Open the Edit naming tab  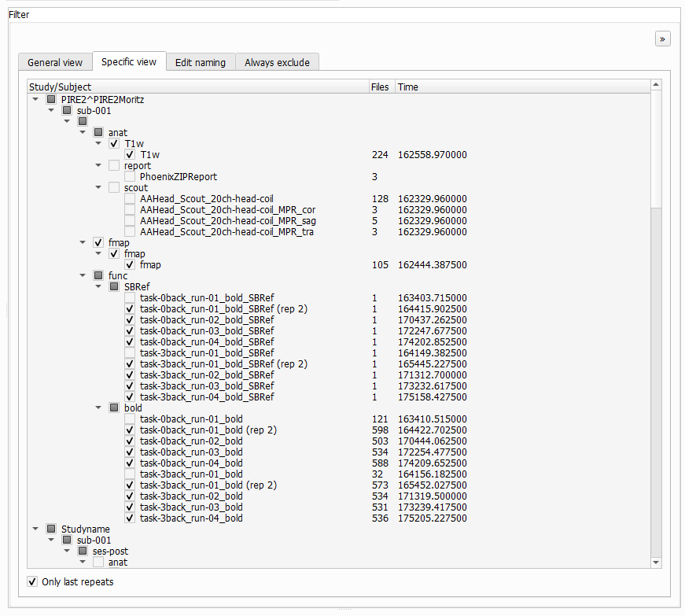click(x=201, y=62)
